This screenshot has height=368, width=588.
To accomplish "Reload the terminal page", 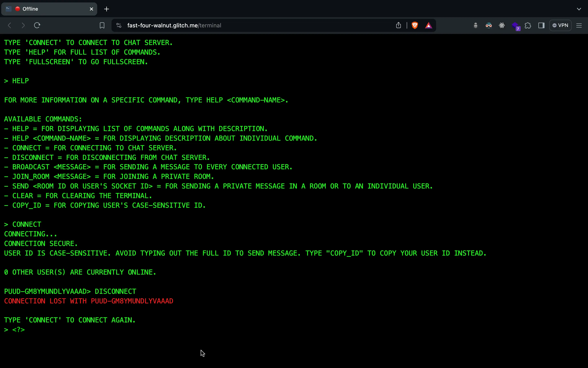I will [x=37, y=25].
